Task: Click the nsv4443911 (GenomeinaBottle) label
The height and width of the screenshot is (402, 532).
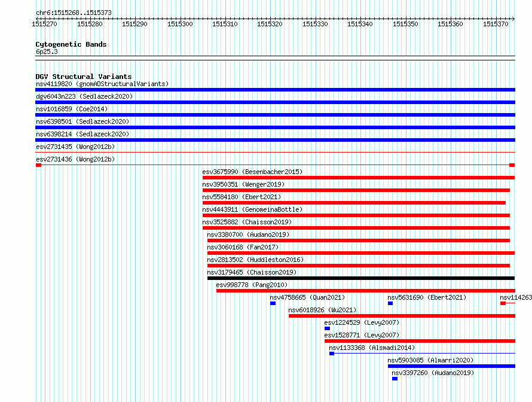Action: point(252,209)
